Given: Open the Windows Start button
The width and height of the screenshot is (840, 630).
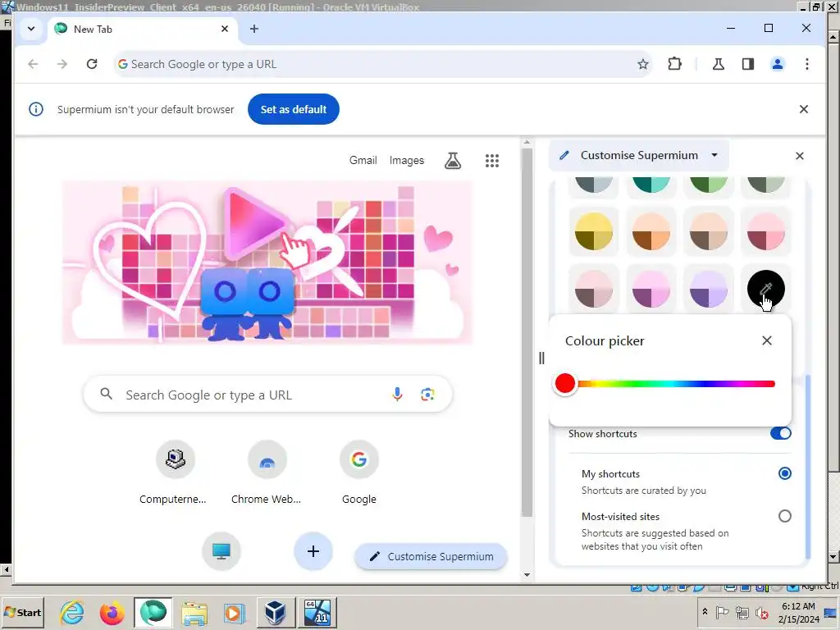Looking at the screenshot, I should point(22,612).
